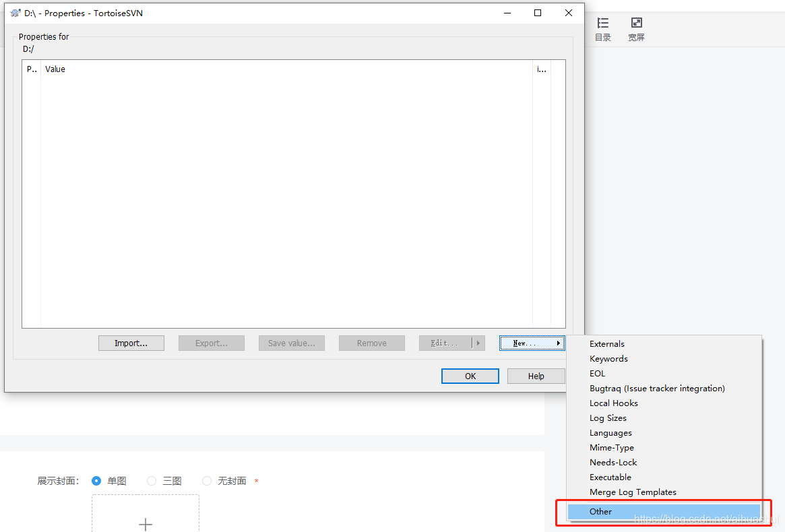Select Bugtraq (Issue tracker integration) entry
The height and width of the screenshot is (532, 785).
[664, 389]
